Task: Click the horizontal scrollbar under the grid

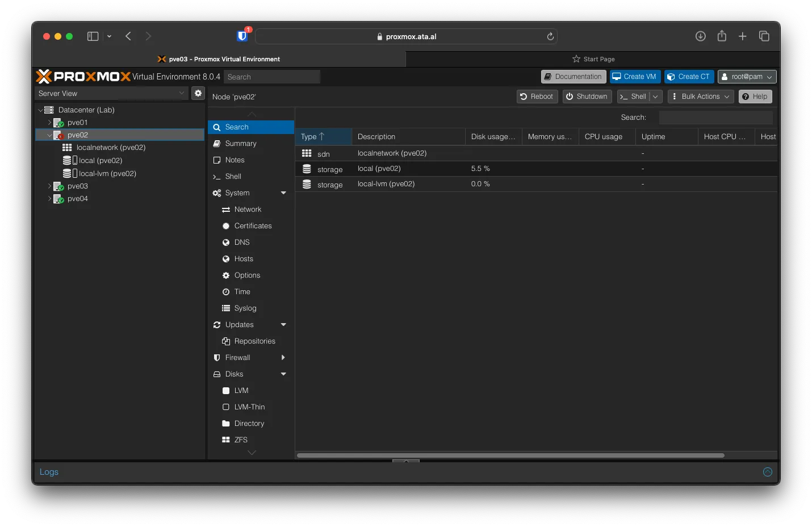Action: pyautogui.click(x=510, y=455)
